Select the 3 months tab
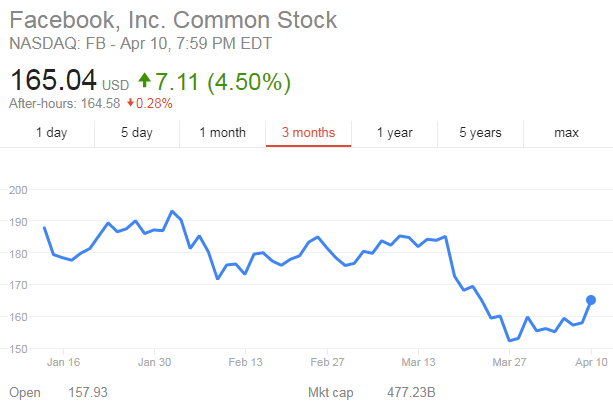 coord(308,132)
